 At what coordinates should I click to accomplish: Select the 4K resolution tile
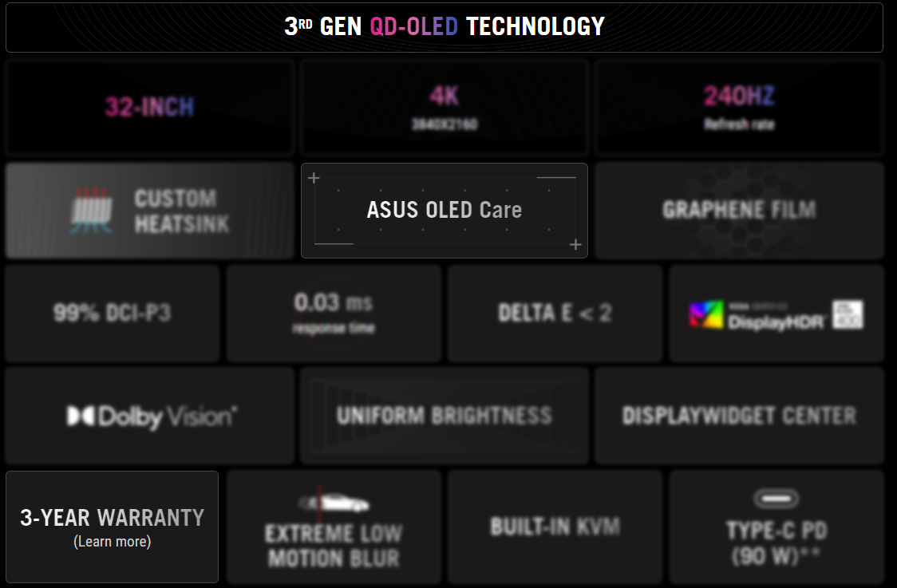pos(445,107)
